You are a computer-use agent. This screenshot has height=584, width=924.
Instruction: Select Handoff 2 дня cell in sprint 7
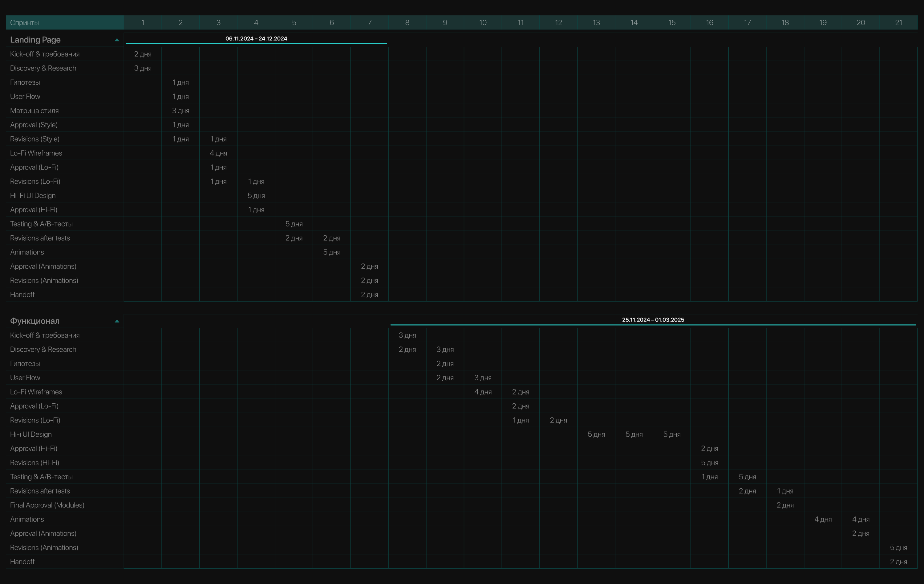[x=370, y=295]
